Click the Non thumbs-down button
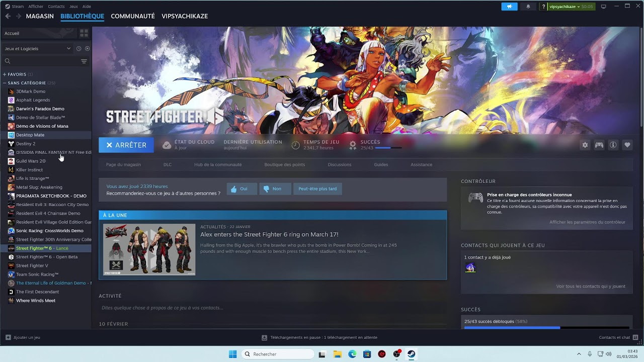This screenshot has width=644, height=362. [x=275, y=189]
